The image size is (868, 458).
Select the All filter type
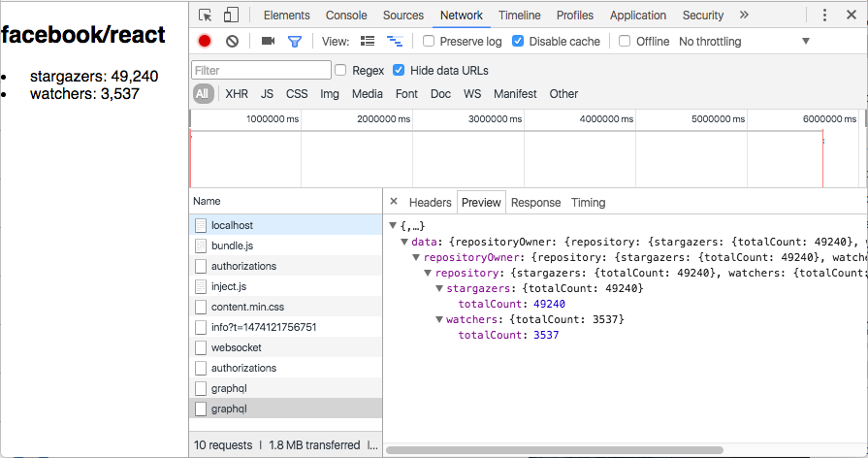coord(203,93)
